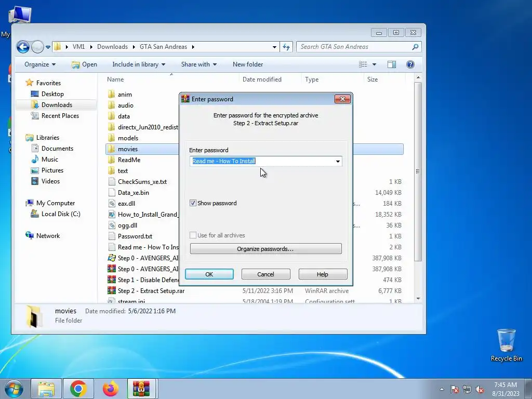Change view with the view icon

[x=363, y=64]
